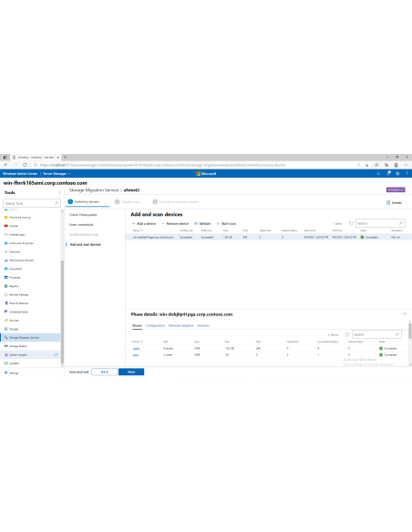Screen dimensions: 412x532
Task: Open Local users & groups tool
Action: click(21, 243)
